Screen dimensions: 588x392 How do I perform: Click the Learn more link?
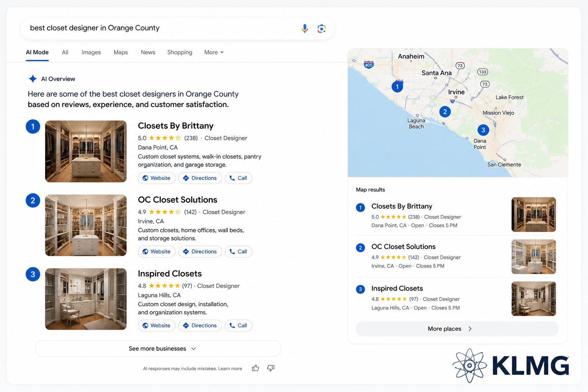(230, 369)
